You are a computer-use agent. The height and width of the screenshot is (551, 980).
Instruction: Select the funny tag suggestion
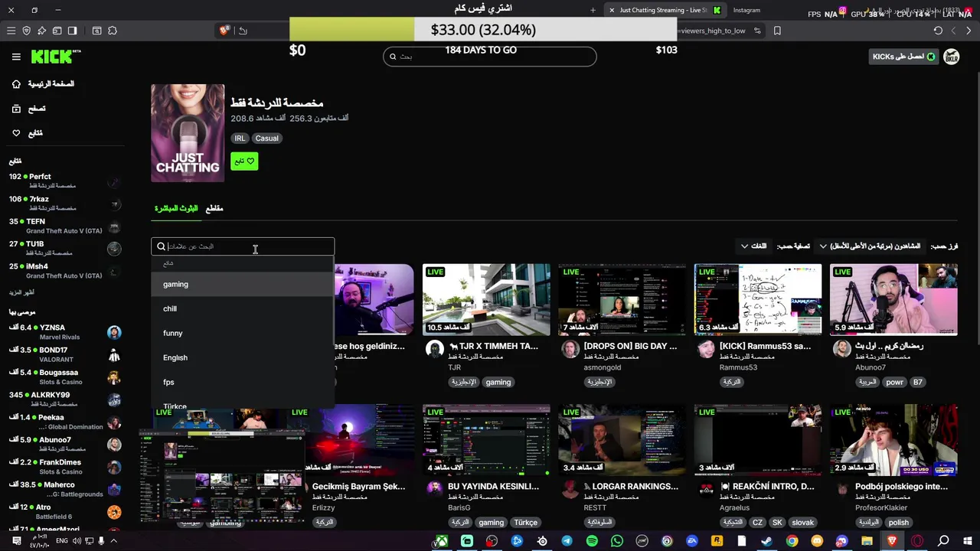click(x=243, y=333)
